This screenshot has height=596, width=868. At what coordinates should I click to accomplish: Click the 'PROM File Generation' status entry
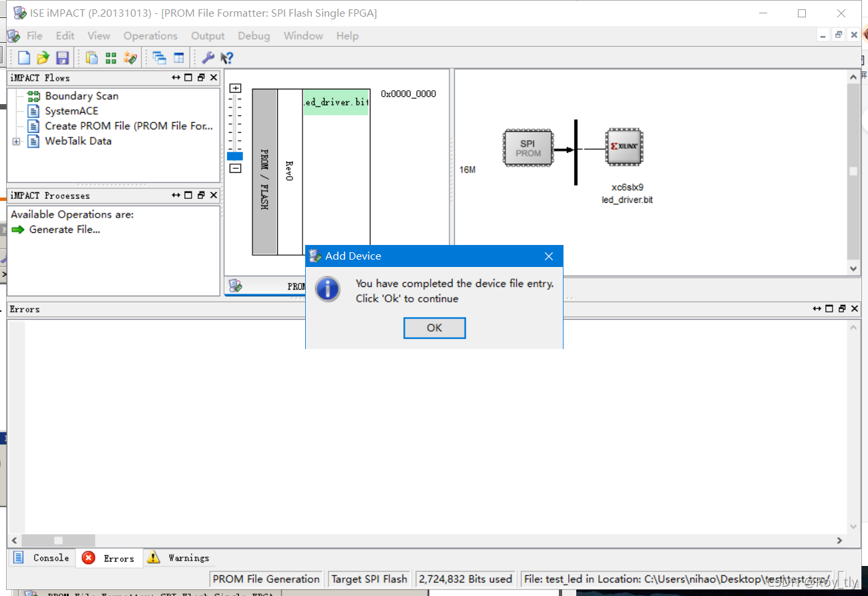tap(266, 579)
